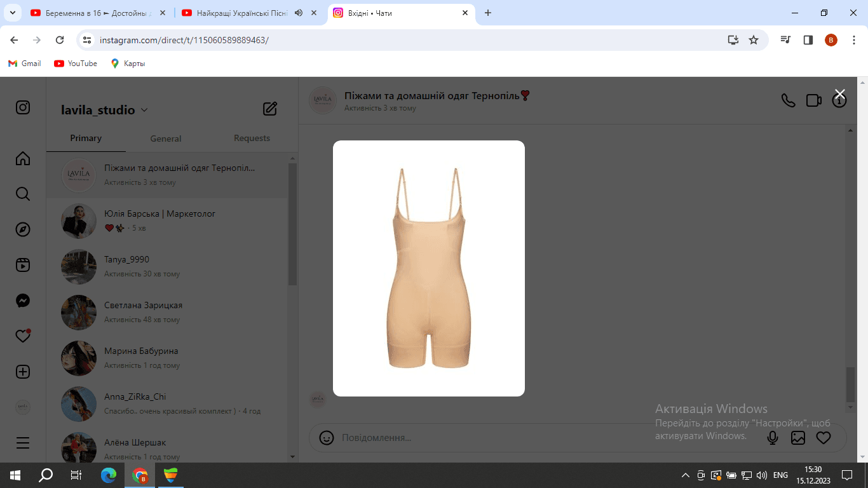
Task: Open the Reels icon in sidebar
Action: tap(23, 265)
